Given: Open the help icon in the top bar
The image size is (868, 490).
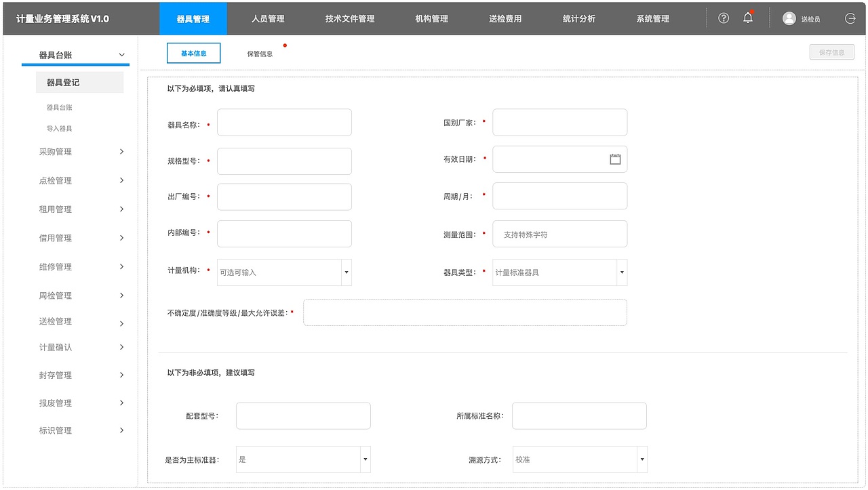Looking at the screenshot, I should [723, 18].
